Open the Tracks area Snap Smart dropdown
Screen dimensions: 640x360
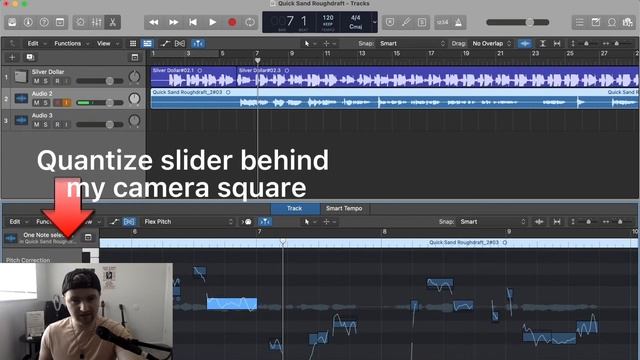[x=412, y=43]
